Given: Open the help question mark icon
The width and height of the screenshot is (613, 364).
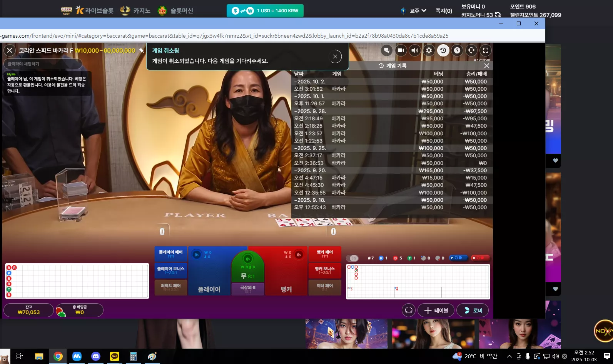Looking at the screenshot, I should pyautogui.click(x=457, y=50).
